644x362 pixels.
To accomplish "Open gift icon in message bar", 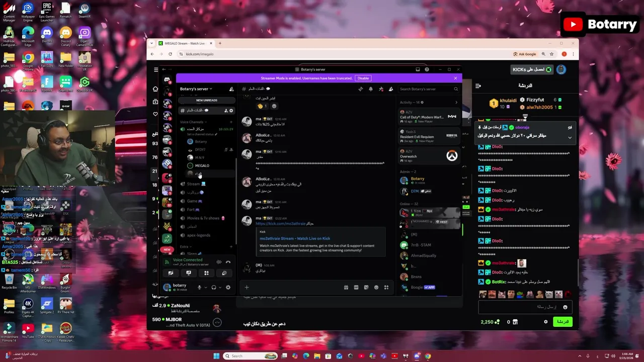I will click(x=346, y=288).
